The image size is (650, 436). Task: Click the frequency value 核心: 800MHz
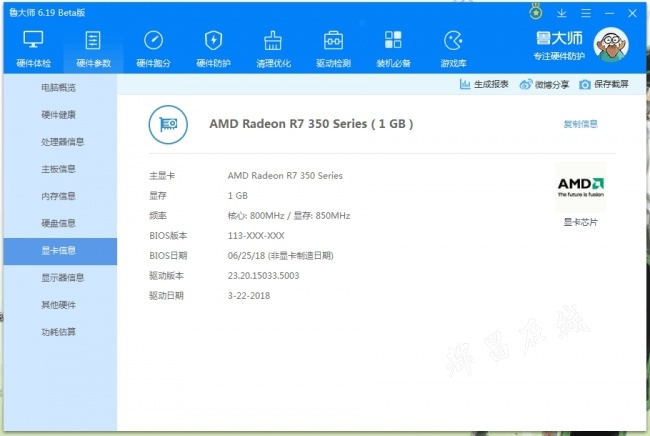coord(256,216)
